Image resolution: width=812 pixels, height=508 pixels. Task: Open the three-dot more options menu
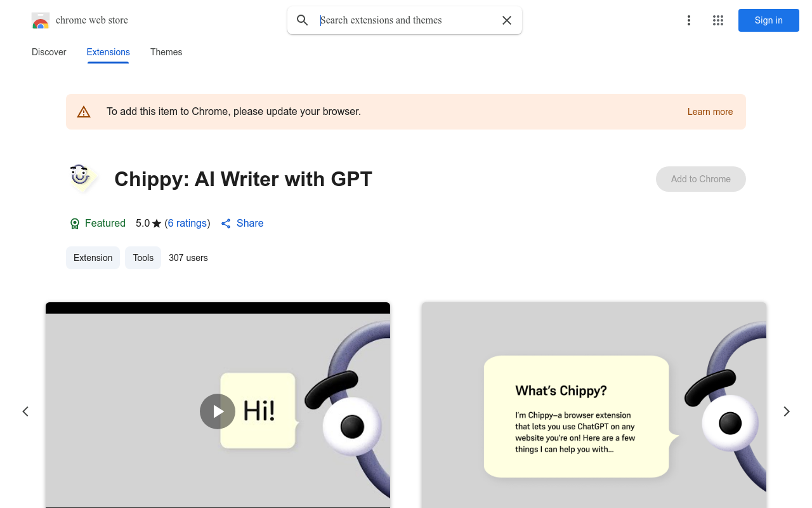pyautogui.click(x=689, y=20)
